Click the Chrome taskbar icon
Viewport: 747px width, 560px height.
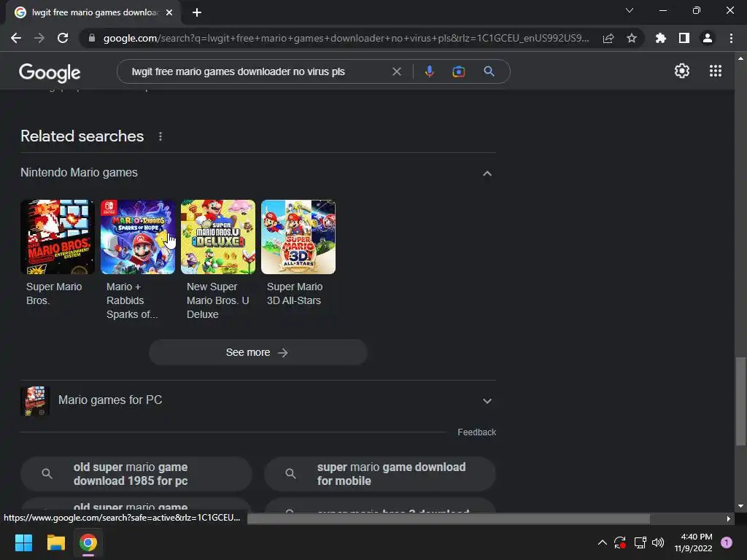click(x=88, y=542)
